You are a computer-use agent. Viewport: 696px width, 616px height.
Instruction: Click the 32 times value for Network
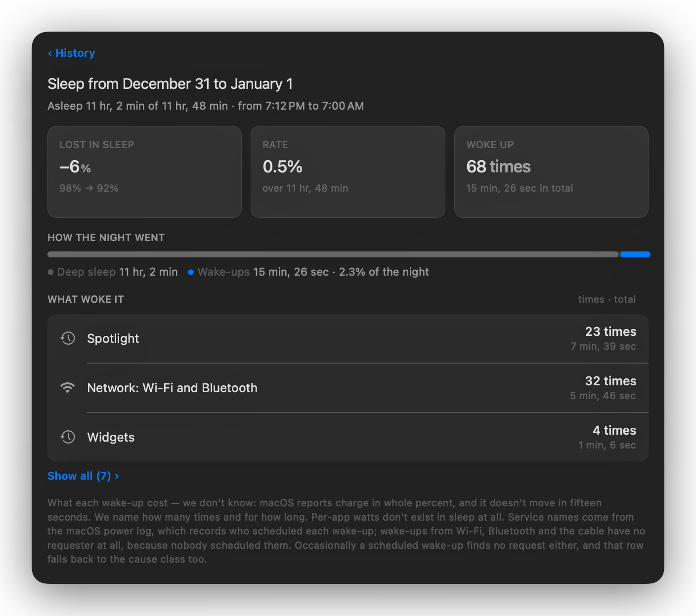[610, 381]
